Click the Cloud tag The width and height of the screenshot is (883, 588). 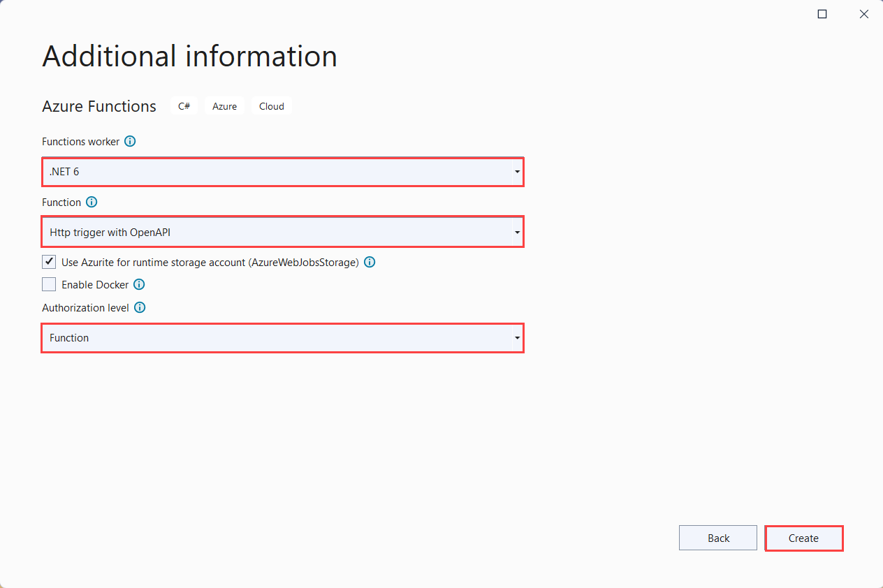coord(272,106)
